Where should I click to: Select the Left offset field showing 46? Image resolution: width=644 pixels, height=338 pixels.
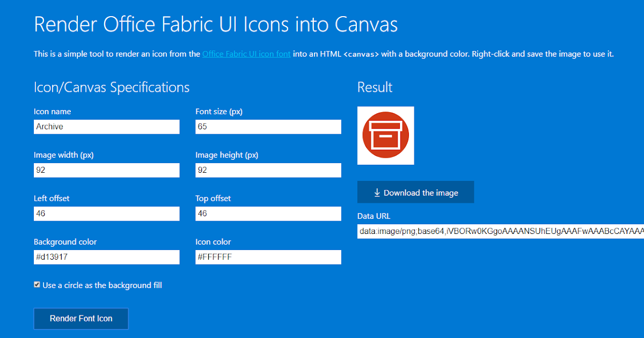coord(106,214)
